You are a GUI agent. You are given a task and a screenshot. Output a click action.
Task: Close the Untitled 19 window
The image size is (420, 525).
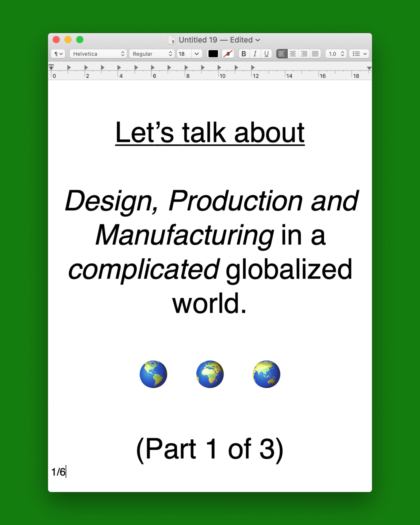pyautogui.click(x=56, y=40)
